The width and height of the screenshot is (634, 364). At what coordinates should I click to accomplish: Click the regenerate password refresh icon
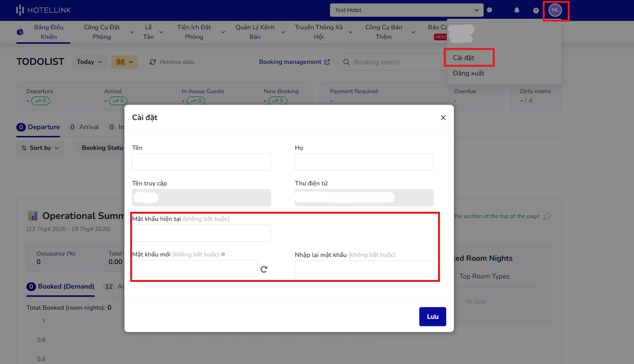[264, 269]
